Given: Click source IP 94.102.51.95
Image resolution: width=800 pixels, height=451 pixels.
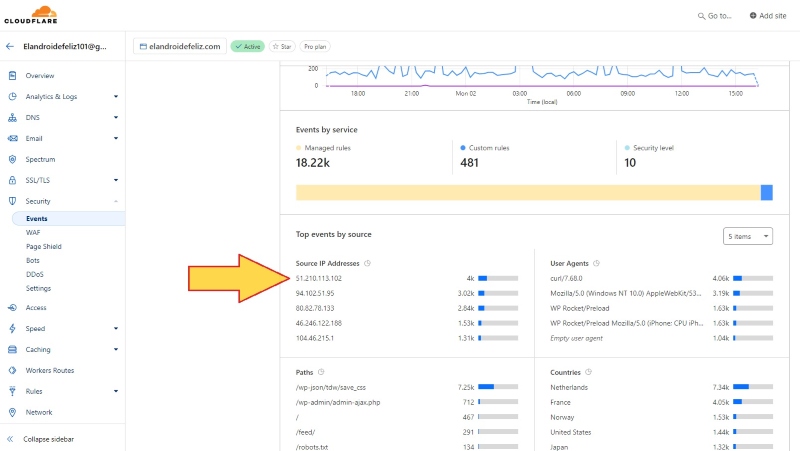Looking at the screenshot, I should (315, 293).
